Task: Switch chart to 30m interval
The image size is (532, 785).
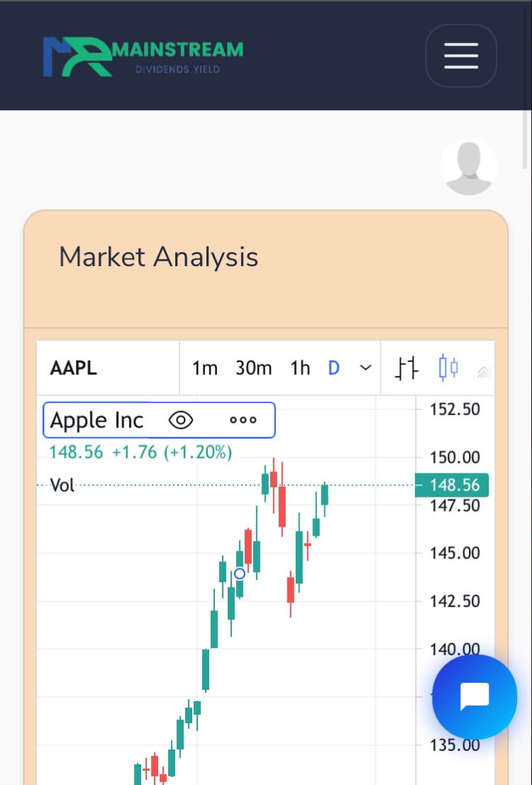Action: click(253, 368)
